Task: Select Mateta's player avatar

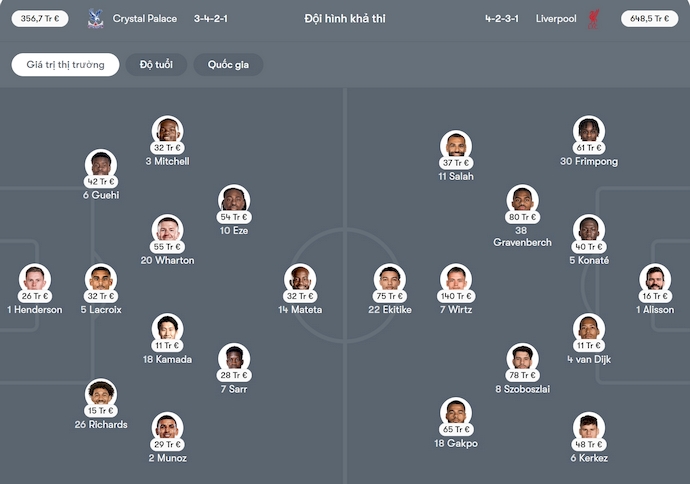Action: (299, 278)
